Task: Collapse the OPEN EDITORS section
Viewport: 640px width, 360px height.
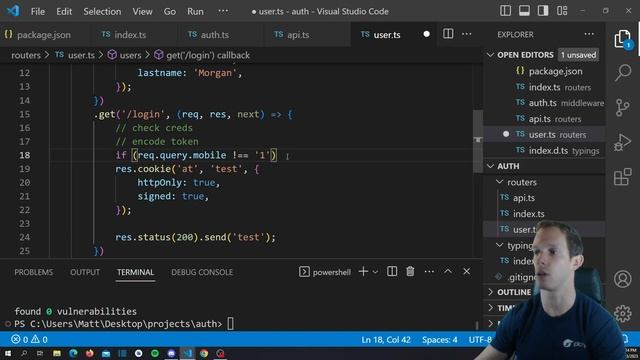Action: 491,55
